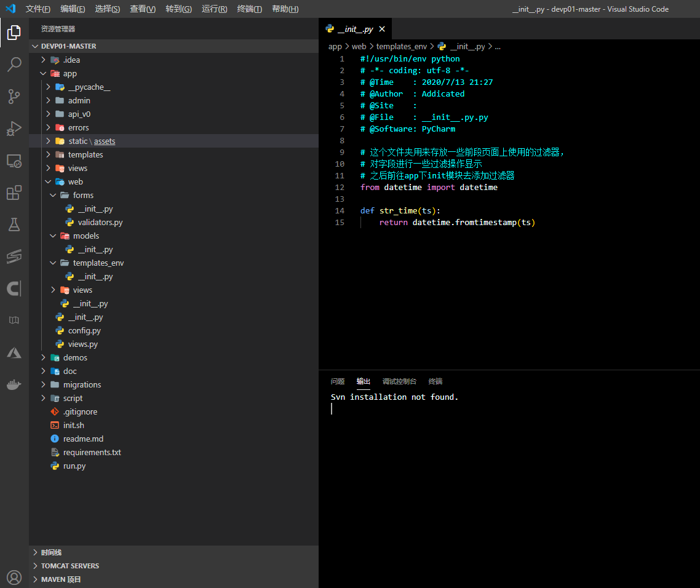Switch to the 调试控制台 panel tab
The height and width of the screenshot is (588, 700).
tap(399, 381)
